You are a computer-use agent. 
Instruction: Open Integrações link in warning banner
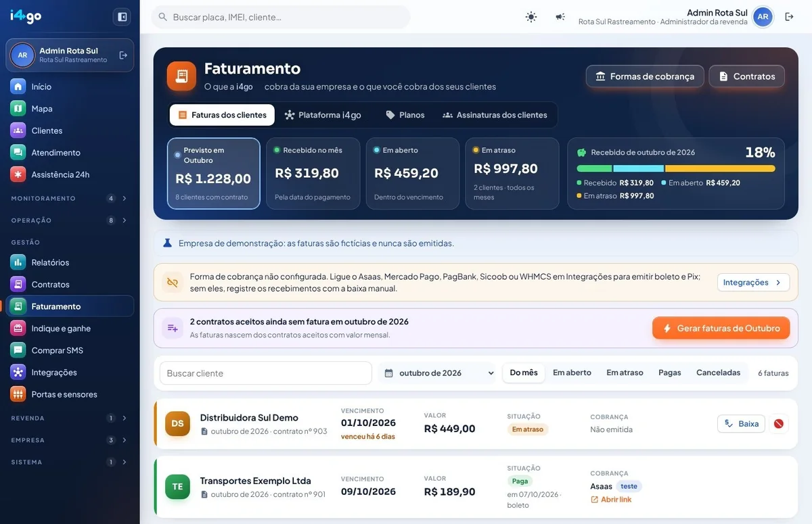point(753,283)
